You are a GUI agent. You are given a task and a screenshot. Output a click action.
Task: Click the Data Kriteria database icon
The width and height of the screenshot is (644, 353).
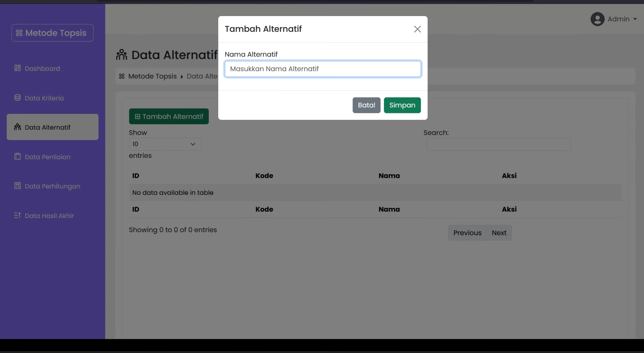click(17, 98)
